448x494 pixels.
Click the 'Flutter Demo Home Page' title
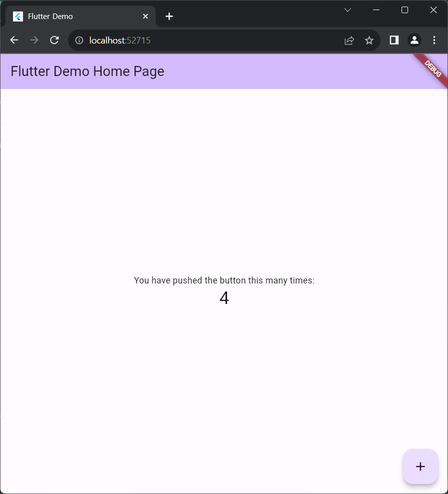[87, 71]
